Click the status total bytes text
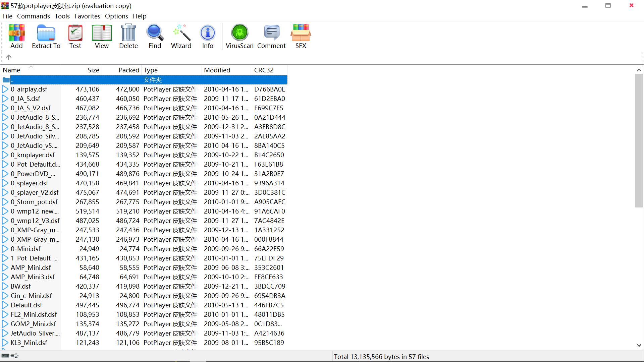The image size is (644, 362). pos(381,357)
